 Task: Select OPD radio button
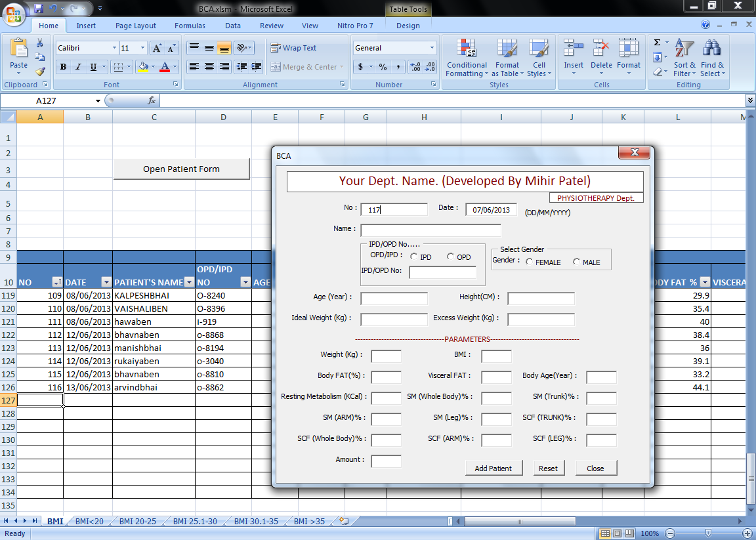pyautogui.click(x=450, y=257)
